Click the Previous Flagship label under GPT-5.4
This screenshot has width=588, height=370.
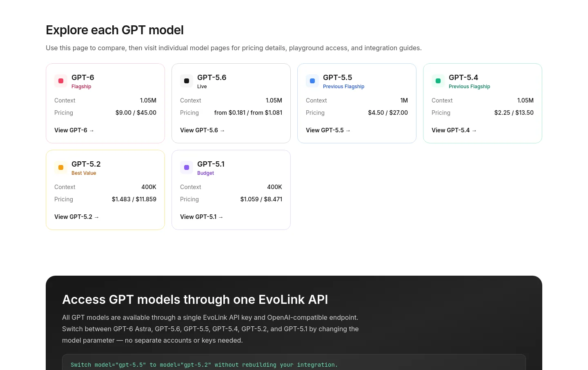469,87
